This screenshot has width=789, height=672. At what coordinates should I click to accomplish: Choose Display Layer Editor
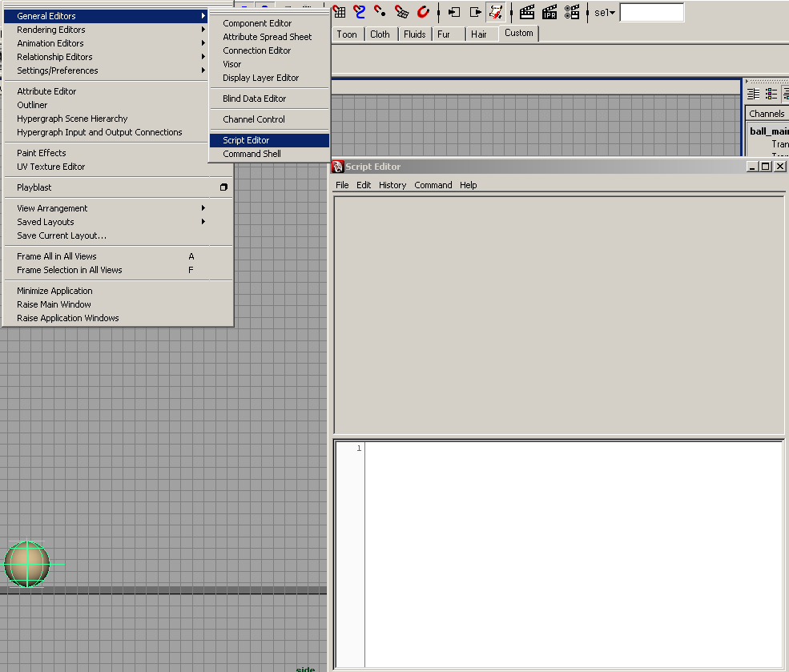coord(269,78)
